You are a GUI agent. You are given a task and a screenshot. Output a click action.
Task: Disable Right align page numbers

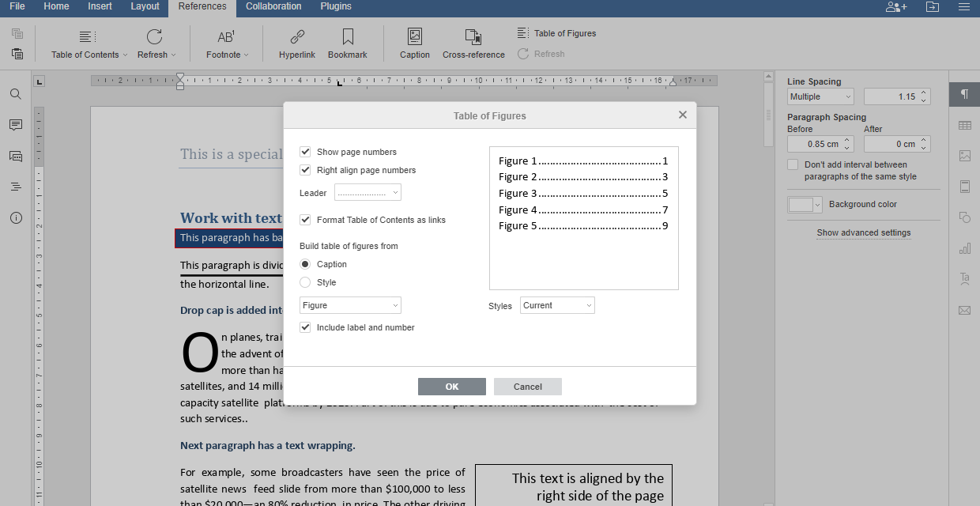coord(305,170)
